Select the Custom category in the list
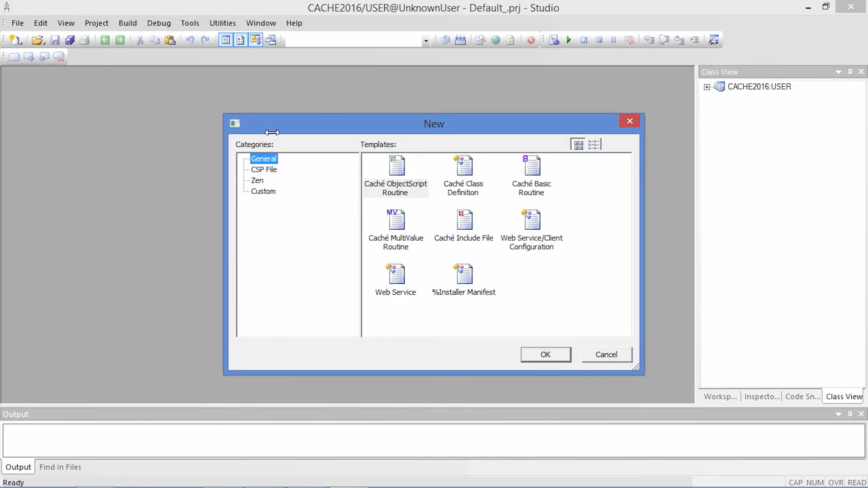The height and width of the screenshot is (488, 868). pyautogui.click(x=264, y=191)
